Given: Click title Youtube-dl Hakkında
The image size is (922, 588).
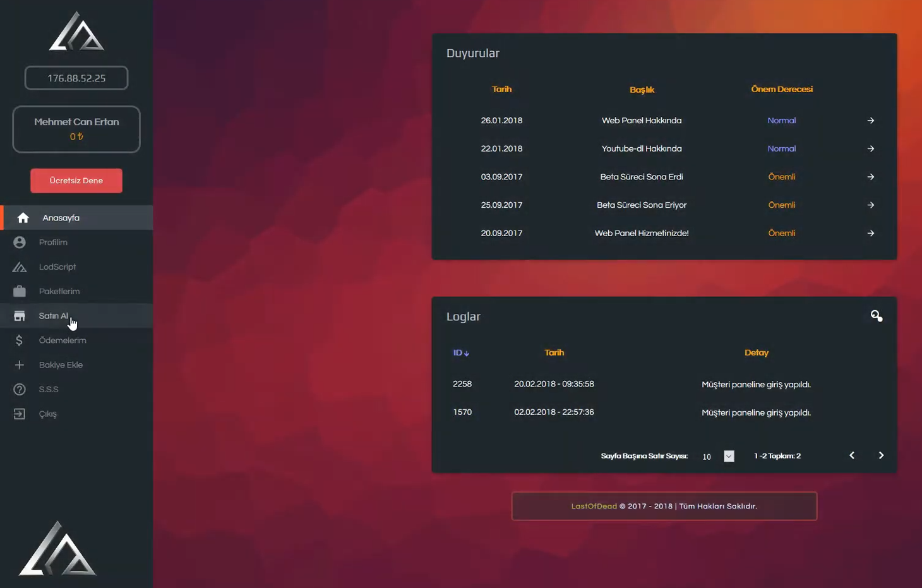Looking at the screenshot, I should [x=642, y=149].
